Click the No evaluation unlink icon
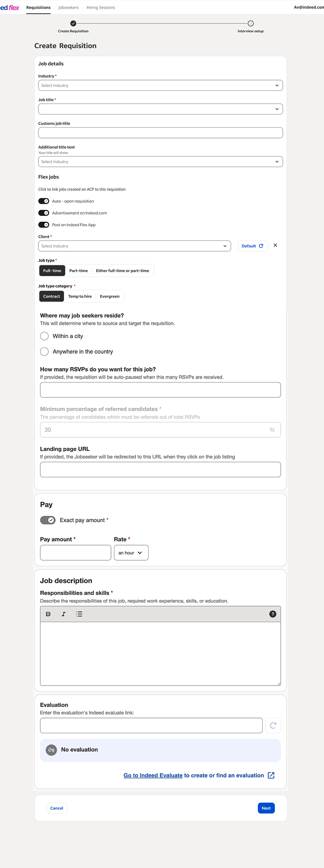The image size is (324, 868). (51, 750)
